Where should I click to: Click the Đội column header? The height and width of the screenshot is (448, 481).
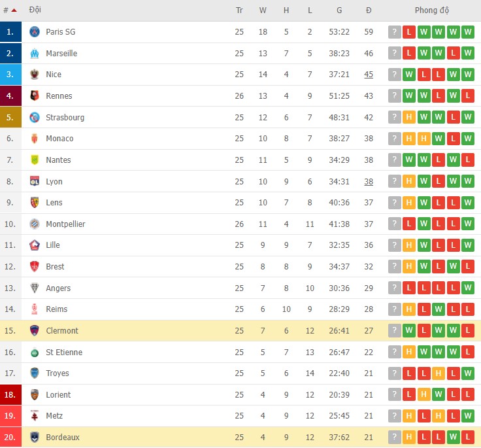click(x=35, y=10)
